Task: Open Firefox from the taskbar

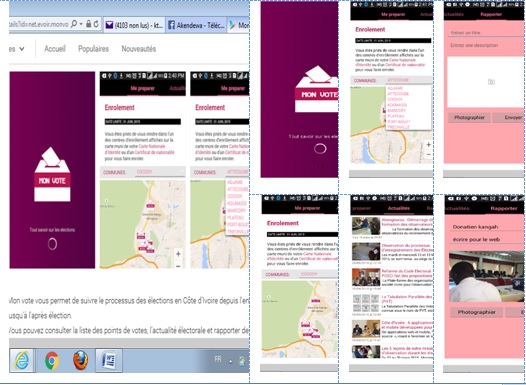Action: (x=81, y=361)
